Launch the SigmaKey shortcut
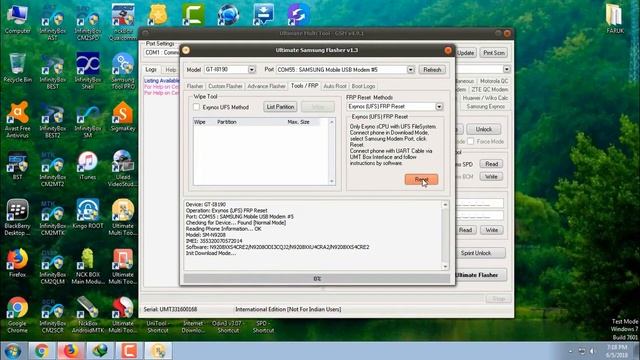The width and height of the screenshot is (640, 360). [123, 117]
